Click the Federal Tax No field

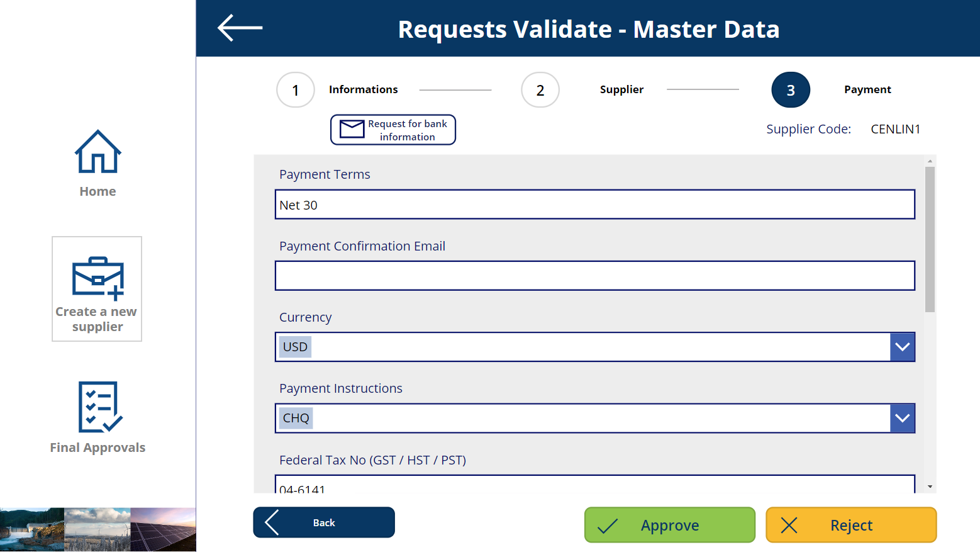tap(595, 483)
